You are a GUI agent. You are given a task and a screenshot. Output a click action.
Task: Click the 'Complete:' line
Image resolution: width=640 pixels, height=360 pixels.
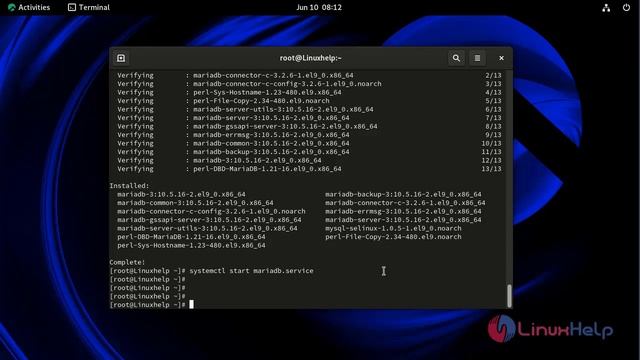127,262
